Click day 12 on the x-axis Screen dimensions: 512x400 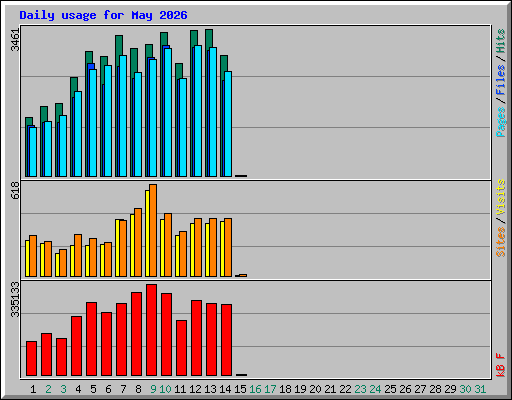(195, 389)
